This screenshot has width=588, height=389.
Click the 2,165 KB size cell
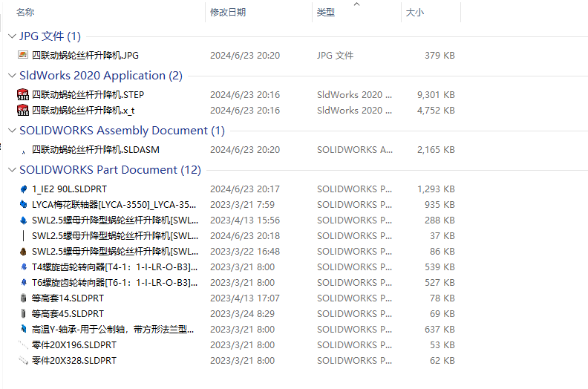click(436, 150)
